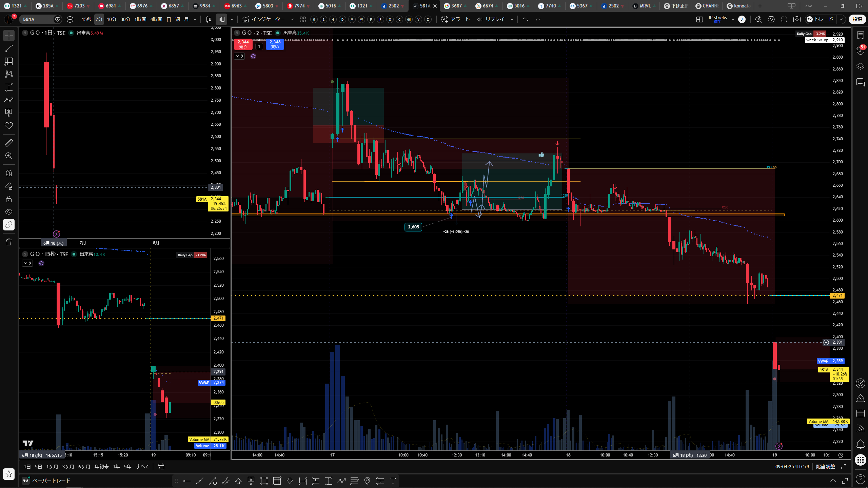Open the calendar panel icon
The height and width of the screenshot is (488, 868).
coord(860,413)
